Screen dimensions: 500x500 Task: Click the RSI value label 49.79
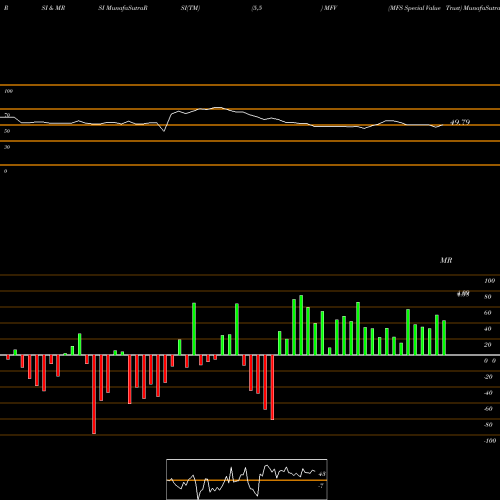(460, 122)
